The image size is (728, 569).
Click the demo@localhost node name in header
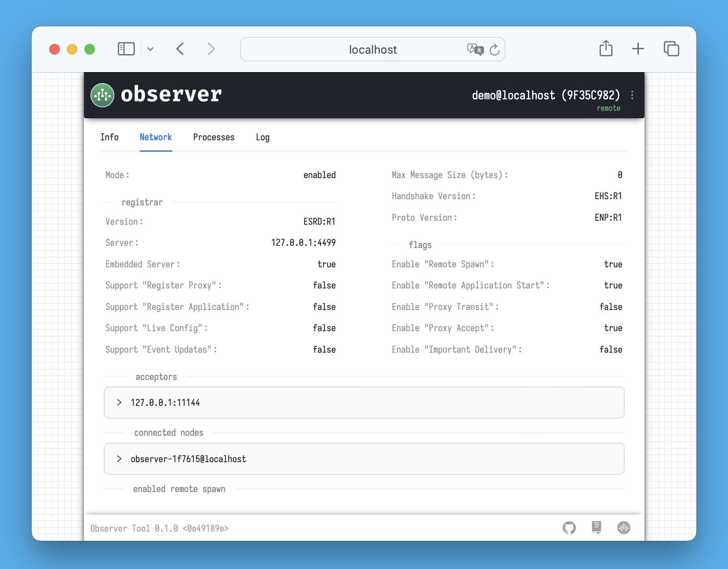[546, 95]
